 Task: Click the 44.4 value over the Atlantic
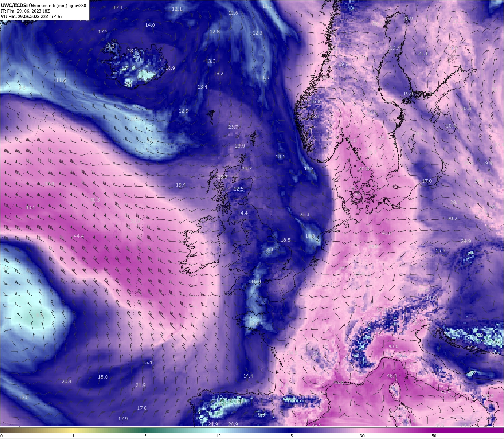(79, 236)
